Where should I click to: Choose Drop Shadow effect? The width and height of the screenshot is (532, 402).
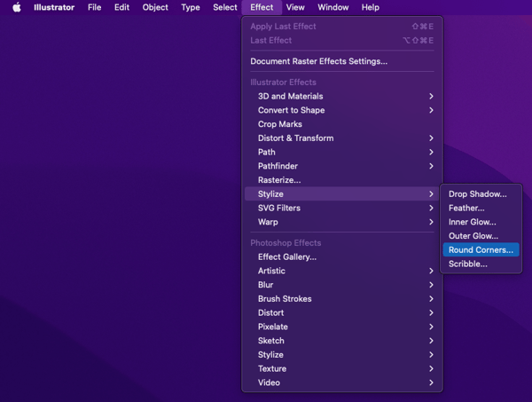481,193
